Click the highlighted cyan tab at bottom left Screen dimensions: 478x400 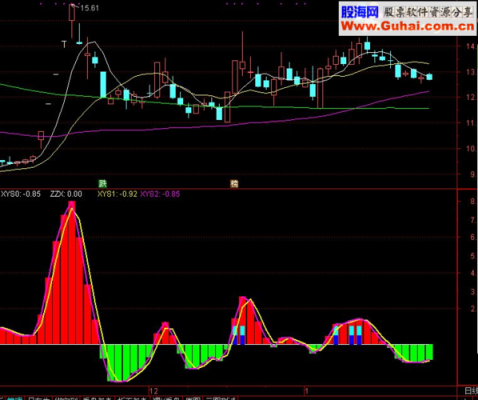pos(15,398)
